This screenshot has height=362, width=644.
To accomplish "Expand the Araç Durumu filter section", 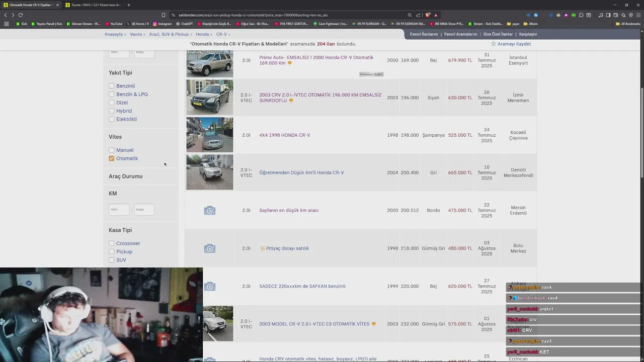I will pos(126,176).
